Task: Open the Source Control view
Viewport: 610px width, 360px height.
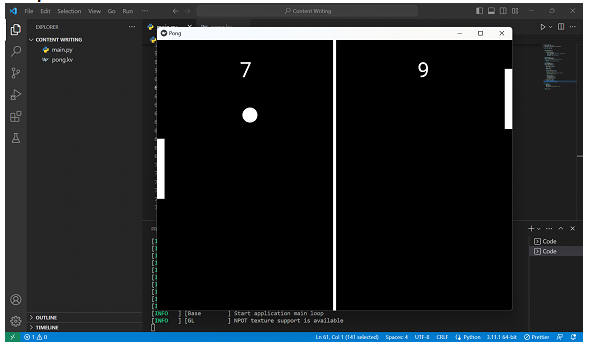Action: pyautogui.click(x=16, y=73)
